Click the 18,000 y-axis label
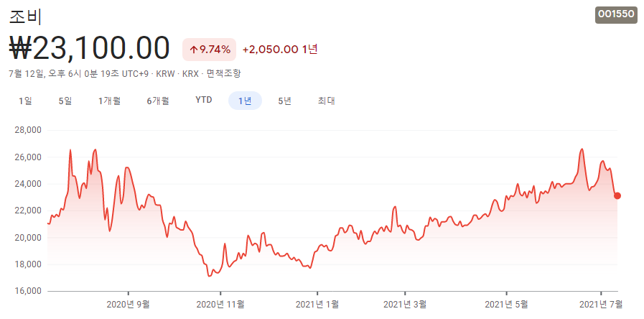The image size is (644, 319). tap(28, 264)
